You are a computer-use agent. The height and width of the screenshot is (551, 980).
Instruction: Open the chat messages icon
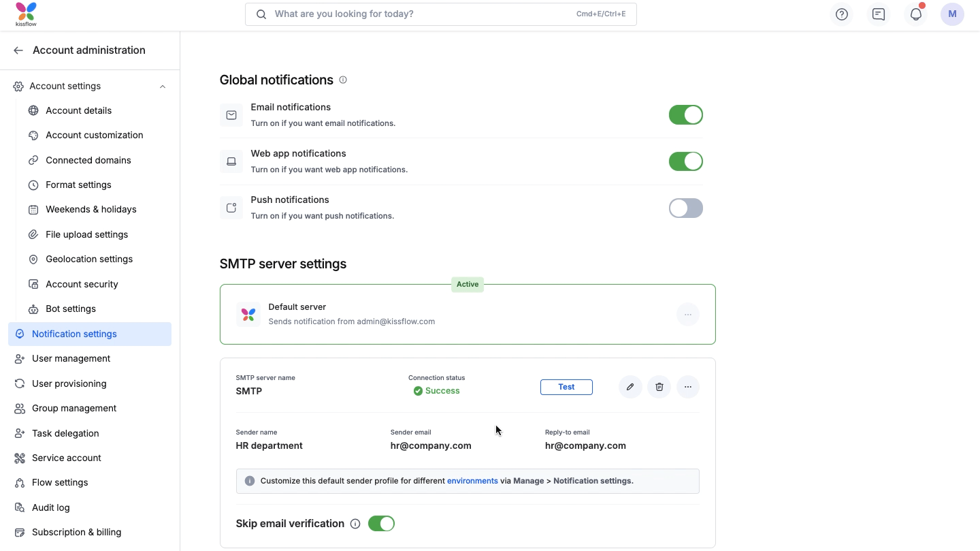879,14
